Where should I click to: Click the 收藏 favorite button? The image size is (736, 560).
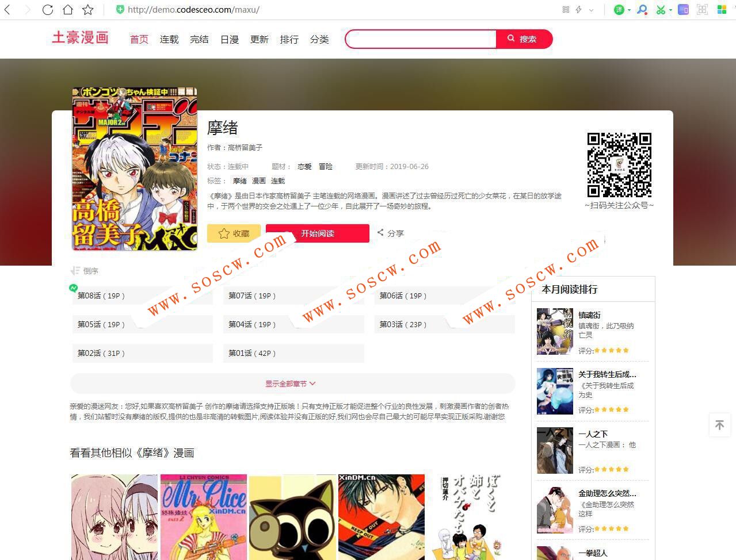point(234,233)
